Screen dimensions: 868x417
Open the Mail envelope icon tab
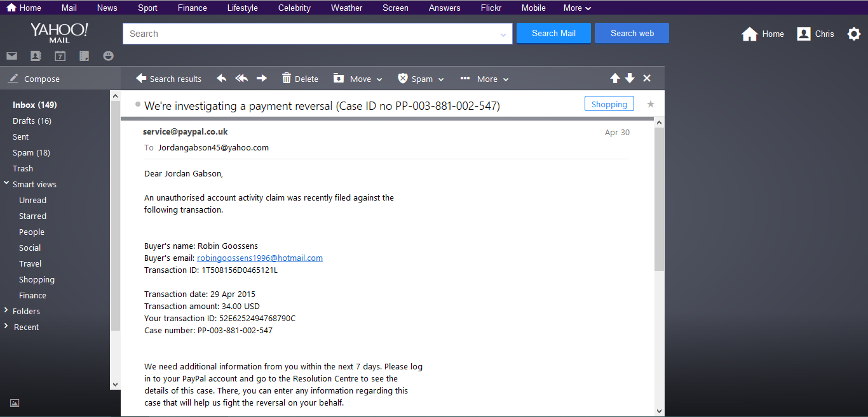[x=11, y=56]
